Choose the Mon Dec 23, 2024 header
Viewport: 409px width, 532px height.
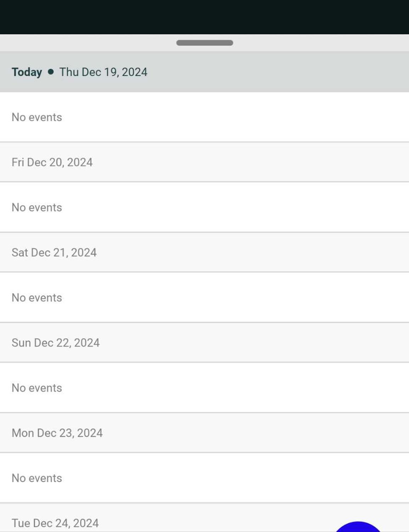[57, 433]
